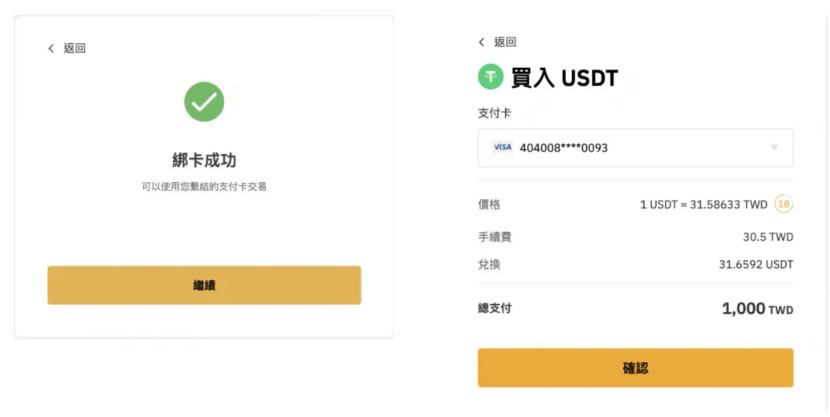This screenshot has width=830, height=417.
Task: Click the 返回 link on the buy USDT panel
Action: pyautogui.click(x=505, y=42)
